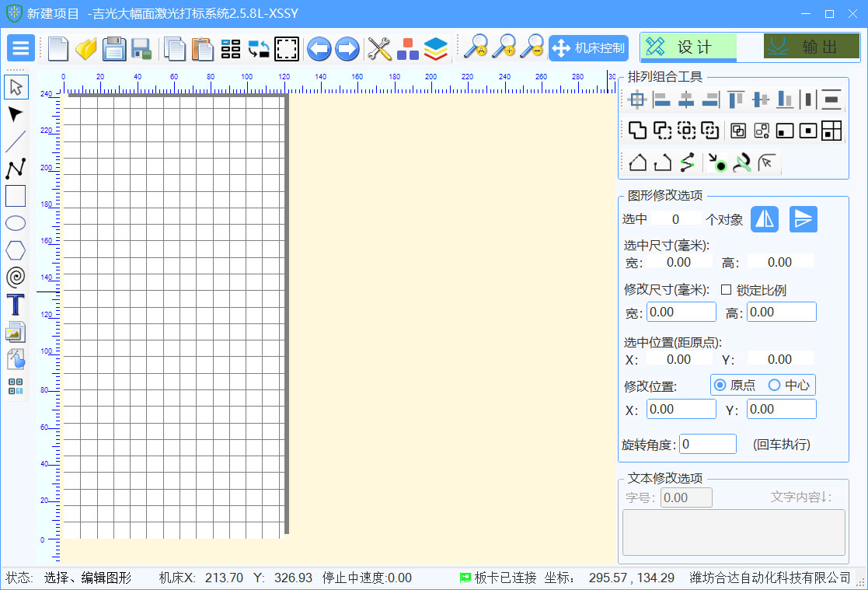Select the 中心 center radio button
868x590 pixels.
click(x=774, y=385)
